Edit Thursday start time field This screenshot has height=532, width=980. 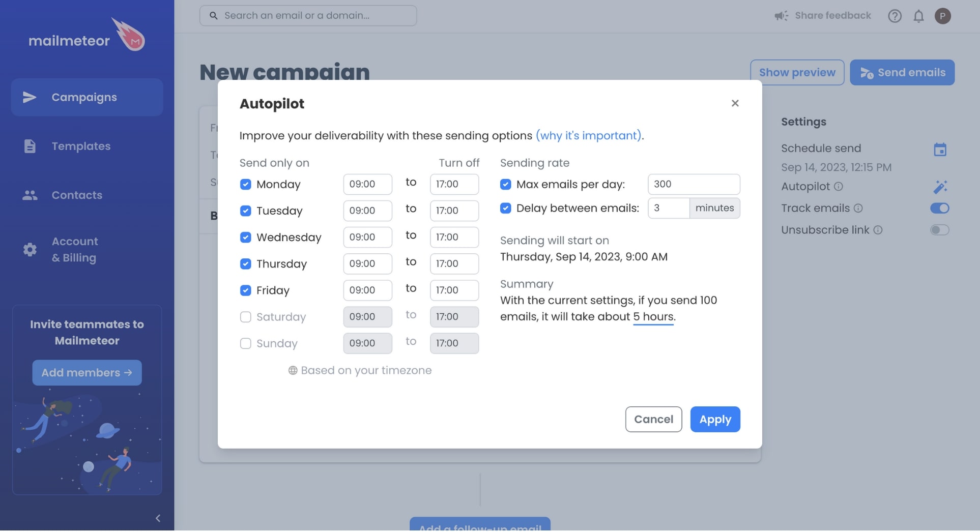tap(367, 263)
